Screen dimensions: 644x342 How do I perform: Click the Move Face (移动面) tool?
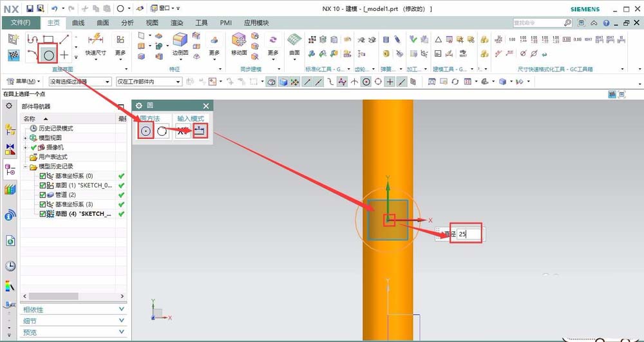239,44
